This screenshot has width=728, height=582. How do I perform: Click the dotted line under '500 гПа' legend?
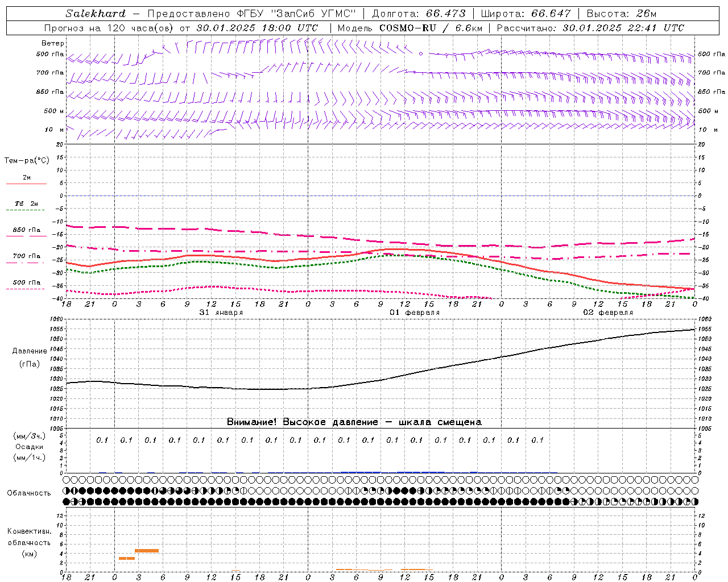coord(26,289)
